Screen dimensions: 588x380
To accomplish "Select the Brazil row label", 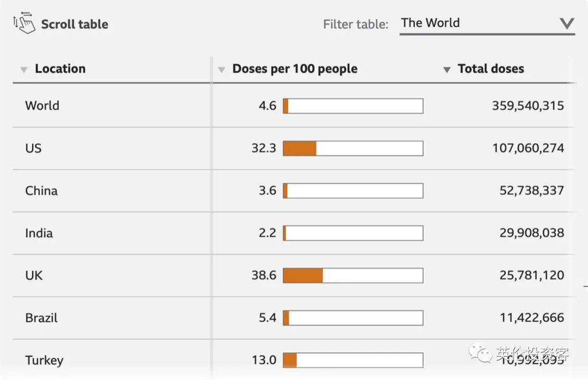I will click(x=41, y=318).
